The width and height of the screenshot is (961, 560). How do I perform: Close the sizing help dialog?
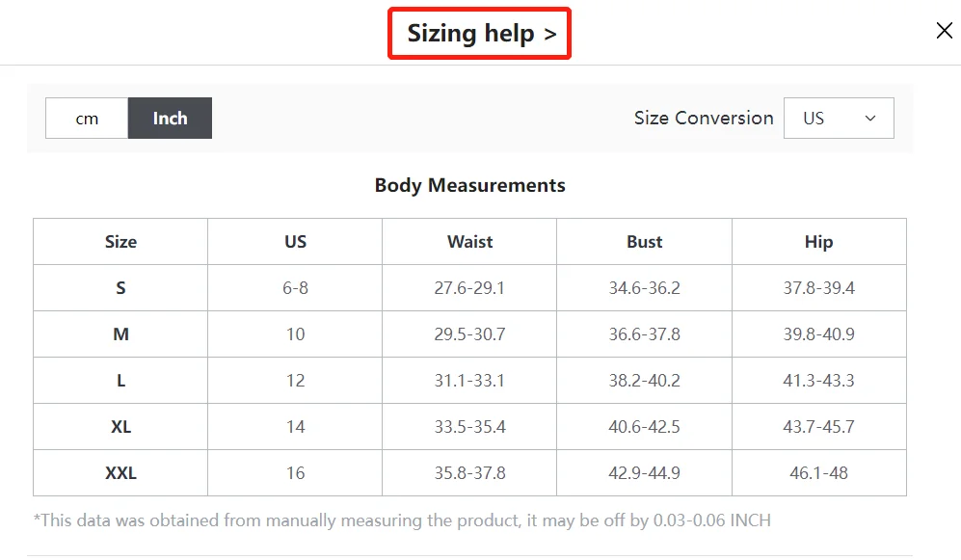click(x=944, y=31)
